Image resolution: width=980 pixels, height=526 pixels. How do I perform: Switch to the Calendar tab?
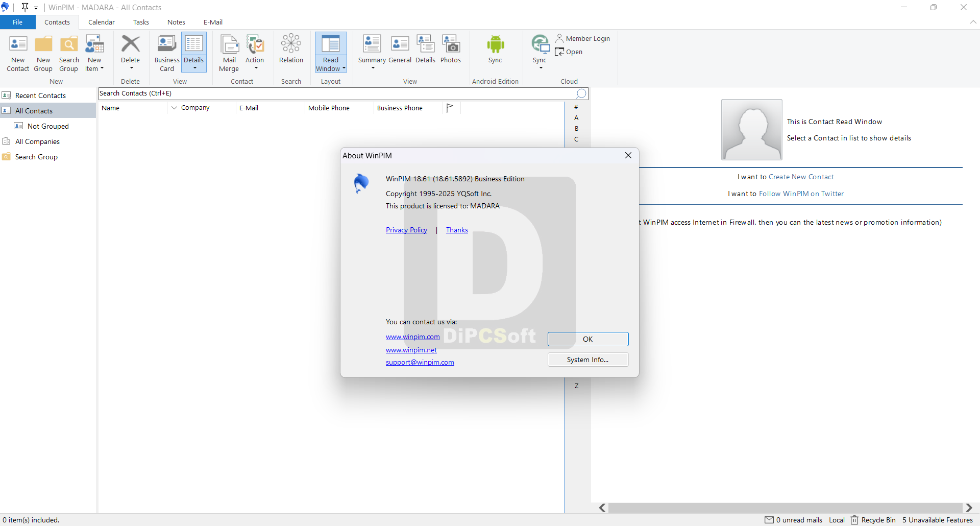click(x=102, y=22)
